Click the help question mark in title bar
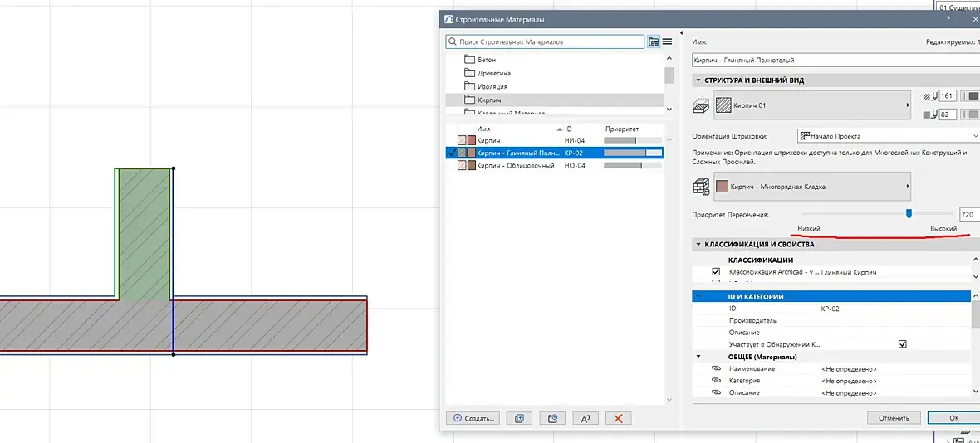The height and width of the screenshot is (443, 980). click(x=948, y=19)
